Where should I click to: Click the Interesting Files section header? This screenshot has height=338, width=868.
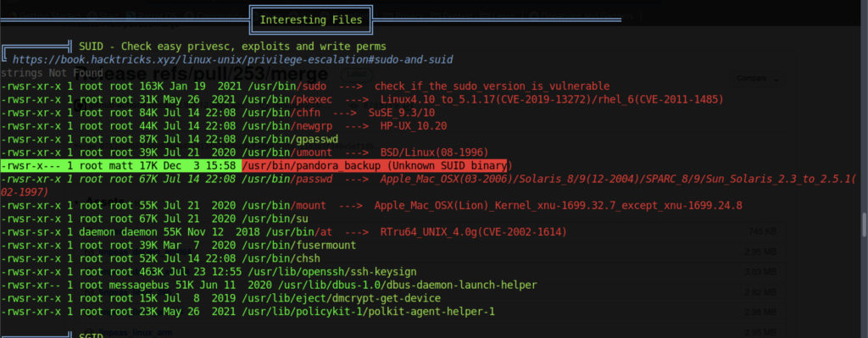pyautogui.click(x=311, y=20)
